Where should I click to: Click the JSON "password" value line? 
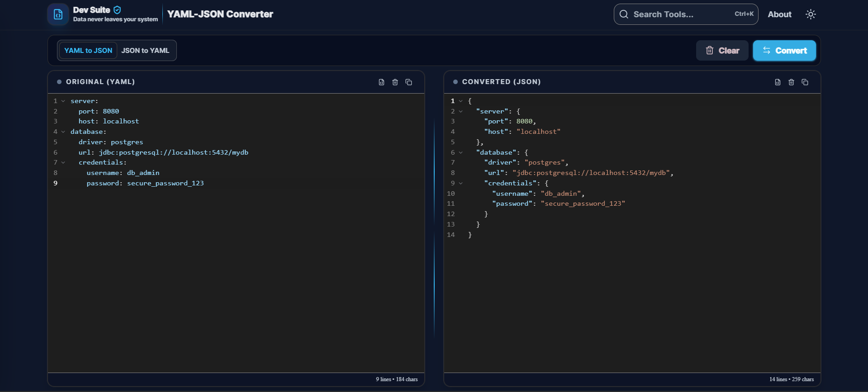tap(559, 203)
